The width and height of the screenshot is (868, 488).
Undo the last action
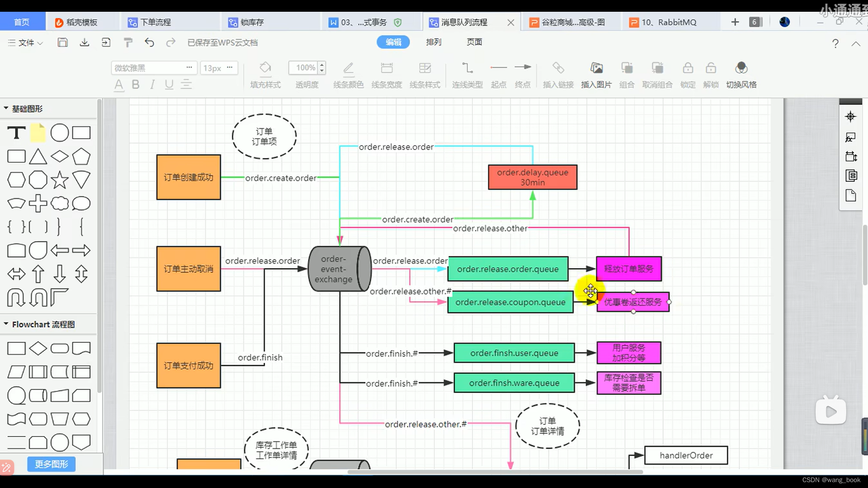(149, 42)
